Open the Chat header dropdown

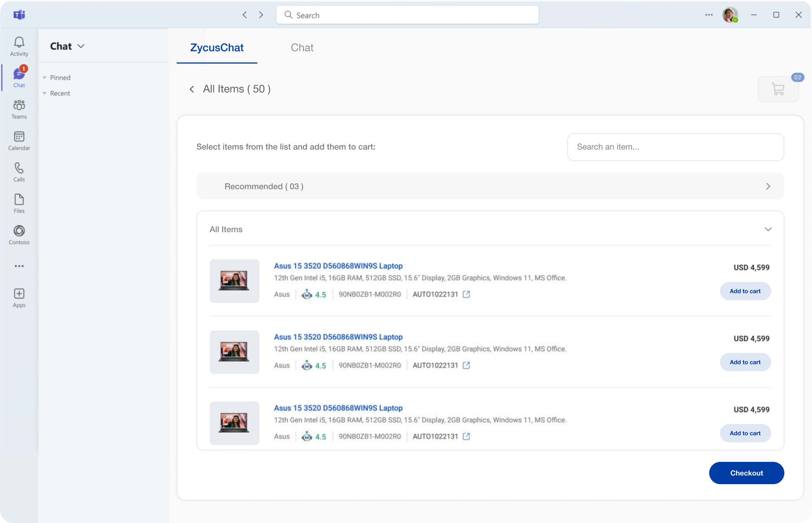click(81, 46)
